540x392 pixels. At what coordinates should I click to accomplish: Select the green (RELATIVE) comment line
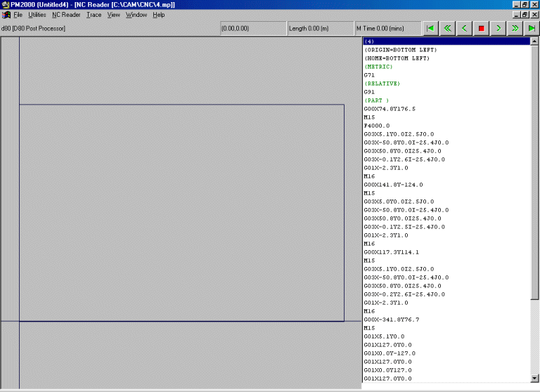coord(446,84)
